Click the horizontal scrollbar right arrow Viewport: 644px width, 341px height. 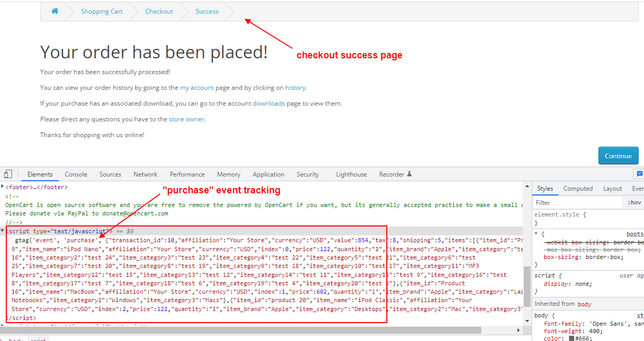click(x=519, y=330)
